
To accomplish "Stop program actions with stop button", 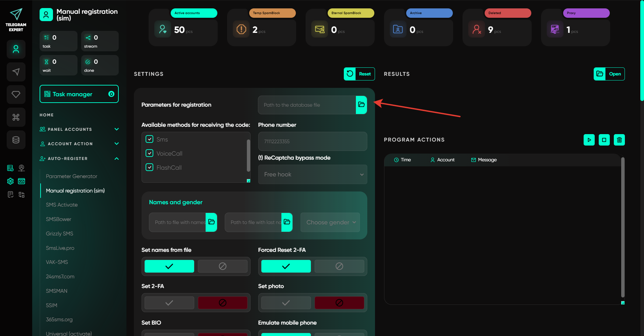I will (x=604, y=140).
